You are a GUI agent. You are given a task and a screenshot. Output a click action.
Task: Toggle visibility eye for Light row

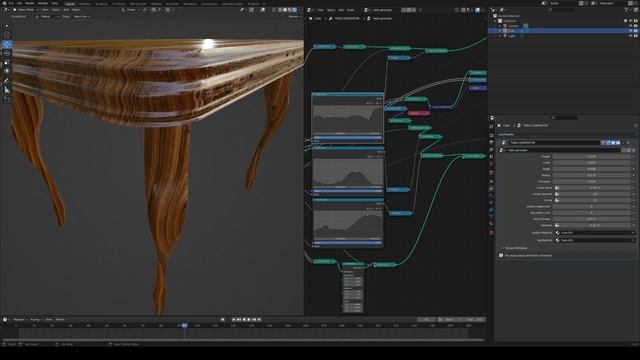(x=631, y=36)
